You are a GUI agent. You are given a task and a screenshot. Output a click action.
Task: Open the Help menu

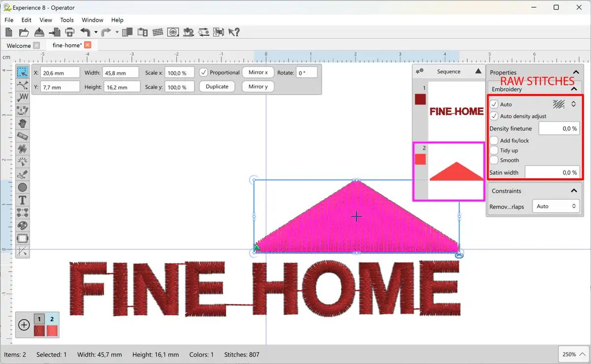[x=117, y=20]
